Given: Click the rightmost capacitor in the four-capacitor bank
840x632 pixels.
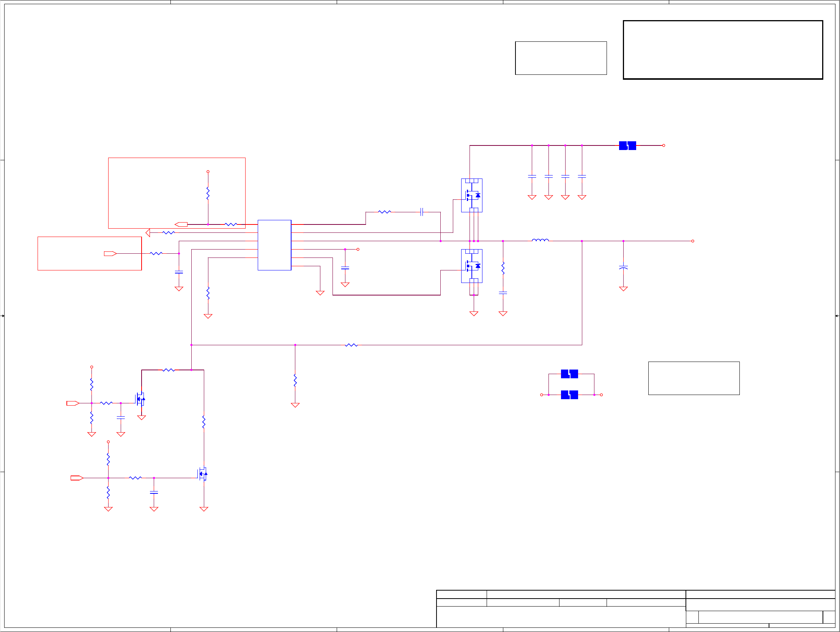Looking at the screenshot, I should pyautogui.click(x=582, y=176).
